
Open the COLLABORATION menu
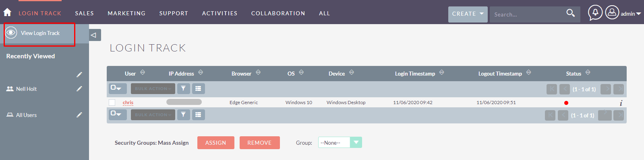(278, 13)
